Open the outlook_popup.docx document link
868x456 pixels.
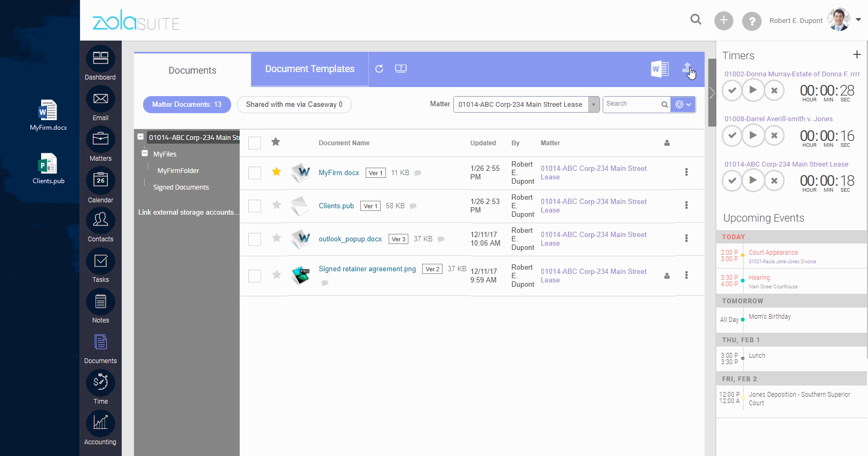(x=350, y=239)
